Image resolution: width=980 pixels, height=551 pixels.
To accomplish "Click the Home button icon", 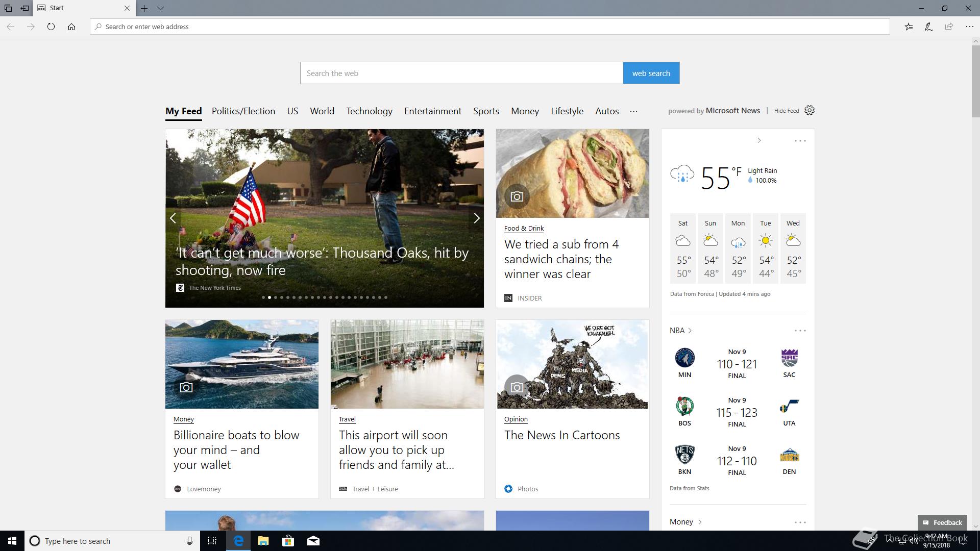I will 71,27.
